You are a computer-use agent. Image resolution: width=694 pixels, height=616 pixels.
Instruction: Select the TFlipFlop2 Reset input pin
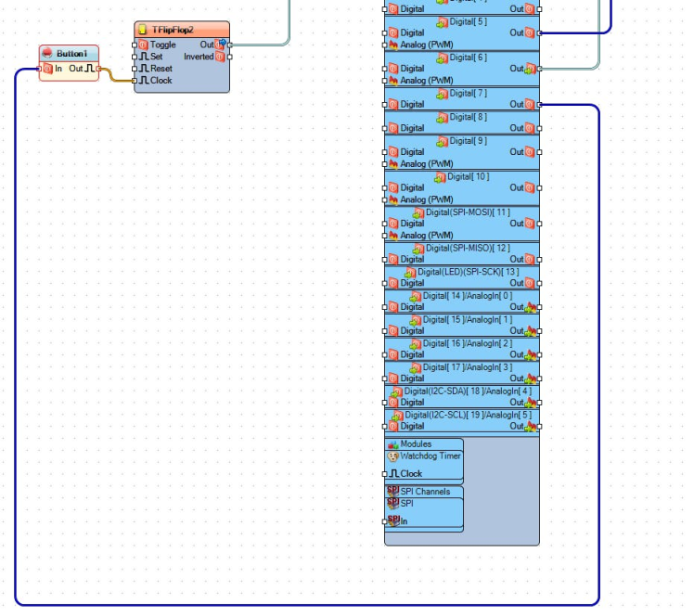(x=135, y=69)
